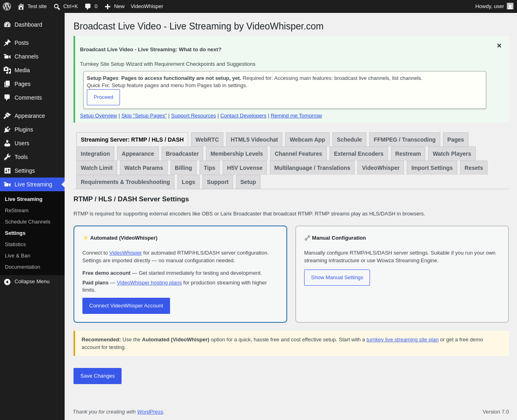Click the Dashboard gauge icon
Screen dimensions: 517x420
(7, 25)
